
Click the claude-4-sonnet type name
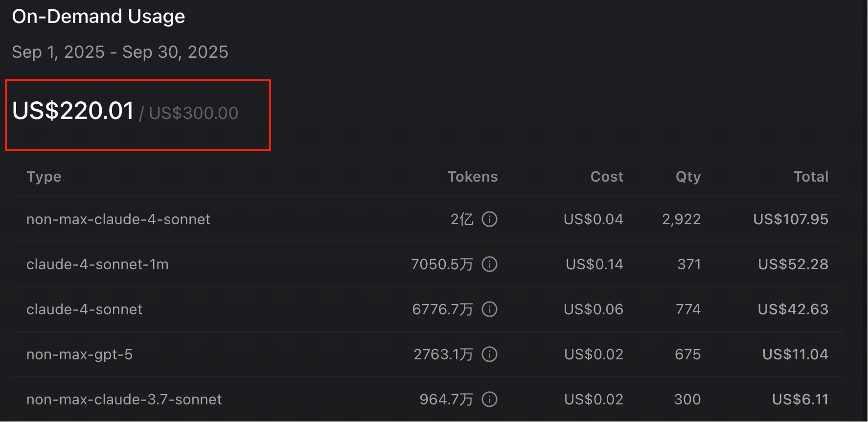(x=84, y=309)
